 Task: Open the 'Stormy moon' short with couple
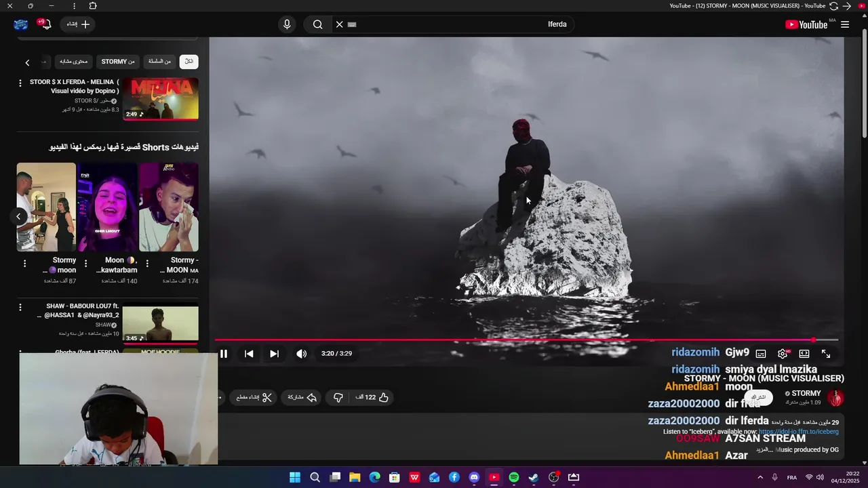point(46,207)
